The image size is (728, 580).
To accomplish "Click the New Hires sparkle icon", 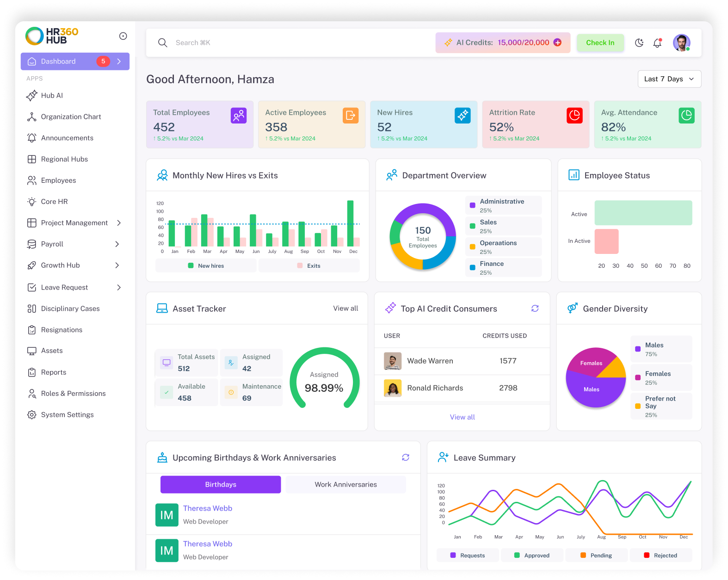I will point(463,116).
